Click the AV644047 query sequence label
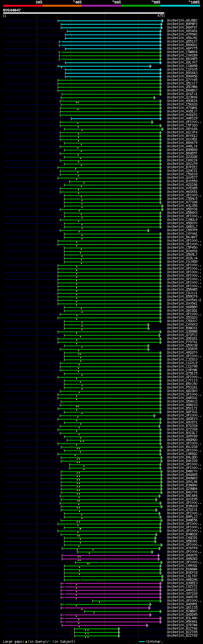This screenshot has height=644, width=203. pos(12,10)
